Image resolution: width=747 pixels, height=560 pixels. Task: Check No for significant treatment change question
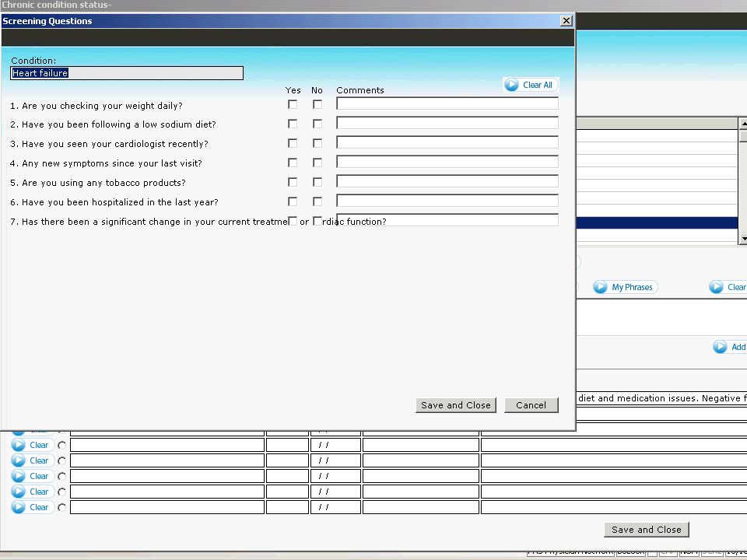point(317,221)
